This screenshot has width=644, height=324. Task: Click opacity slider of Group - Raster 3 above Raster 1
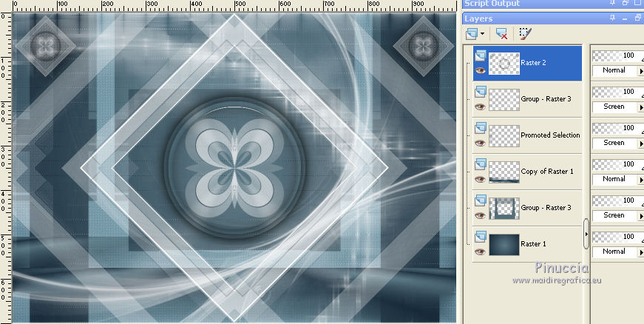[x=618, y=200]
